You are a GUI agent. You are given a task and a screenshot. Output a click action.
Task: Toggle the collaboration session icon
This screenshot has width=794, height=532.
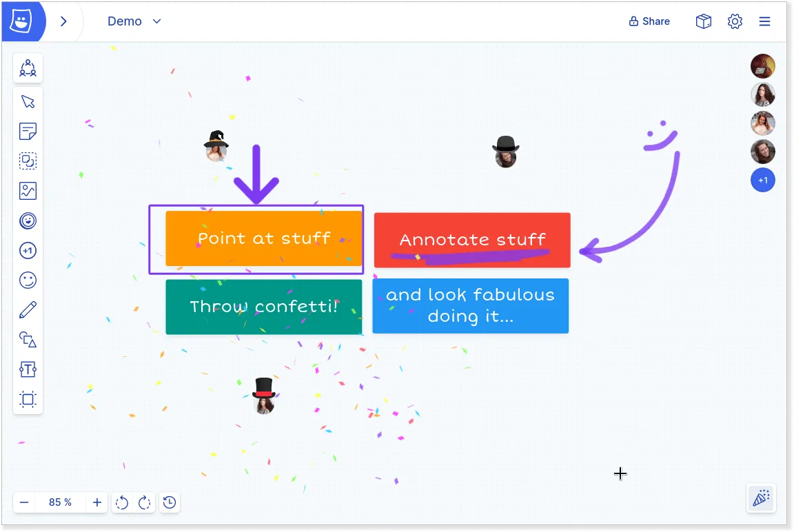(x=28, y=68)
